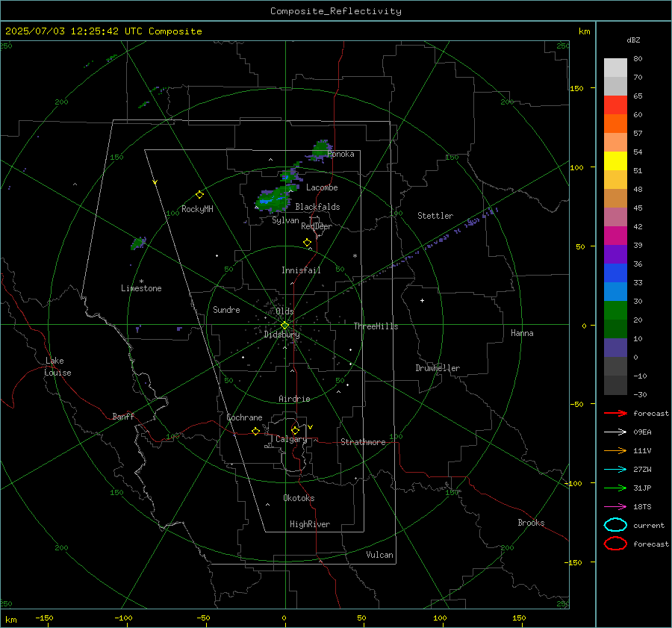This screenshot has height=628, width=672.
Task: Select the bright yellow dBZ color swatch
Action: tap(615, 161)
